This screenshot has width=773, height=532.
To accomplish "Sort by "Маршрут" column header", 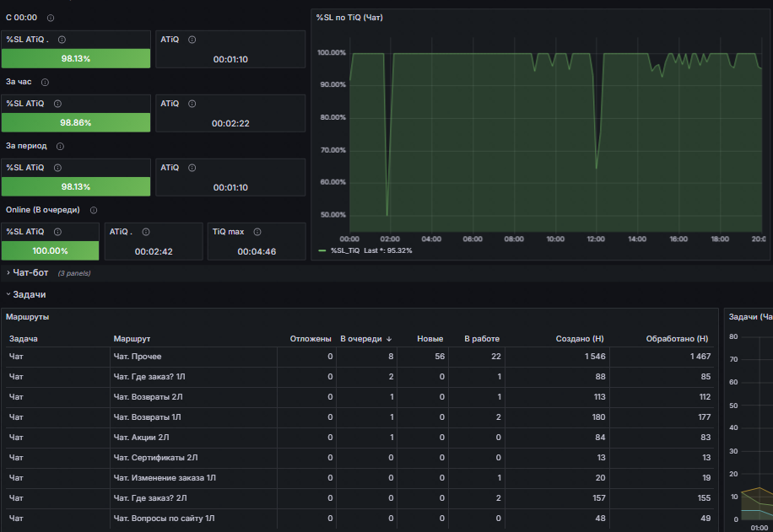I will tap(132, 339).
